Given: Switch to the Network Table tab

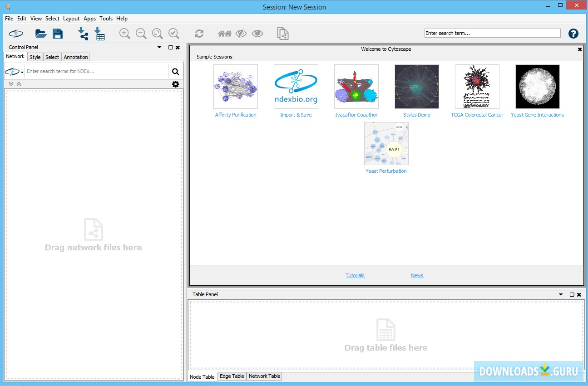Looking at the screenshot, I should pyautogui.click(x=264, y=376).
